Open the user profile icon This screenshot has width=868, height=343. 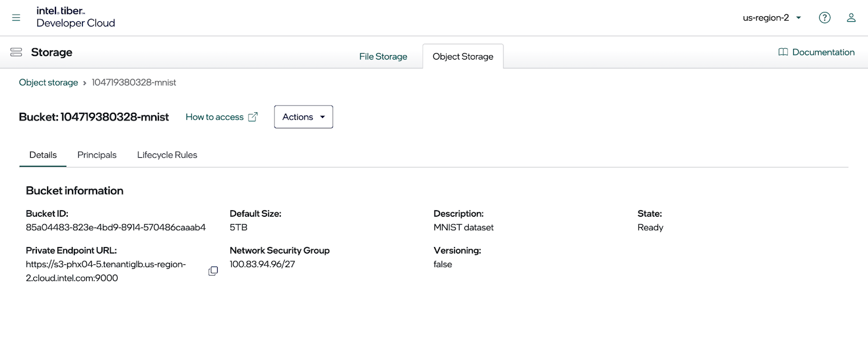coord(851,18)
